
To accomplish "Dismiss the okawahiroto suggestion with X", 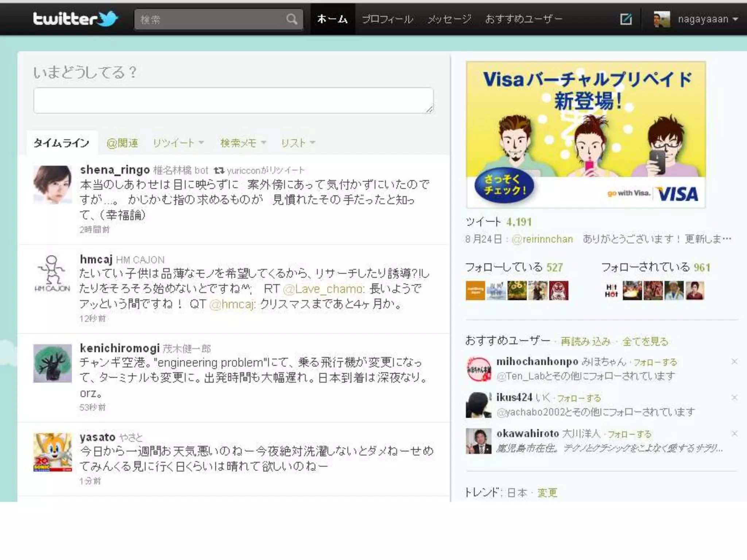I will [734, 433].
